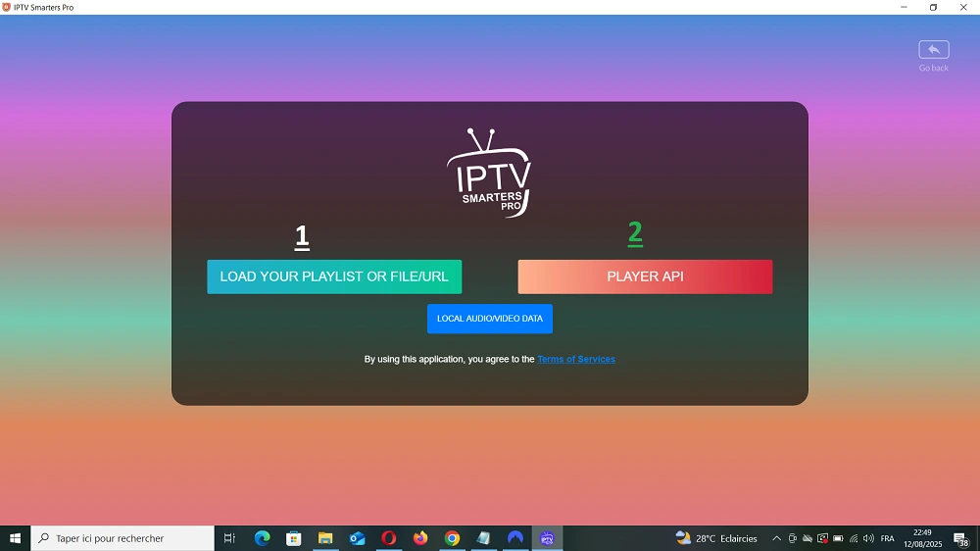The height and width of the screenshot is (551, 980).
Task: Click the IPTV Smarters Pro logo
Action: 489,174
